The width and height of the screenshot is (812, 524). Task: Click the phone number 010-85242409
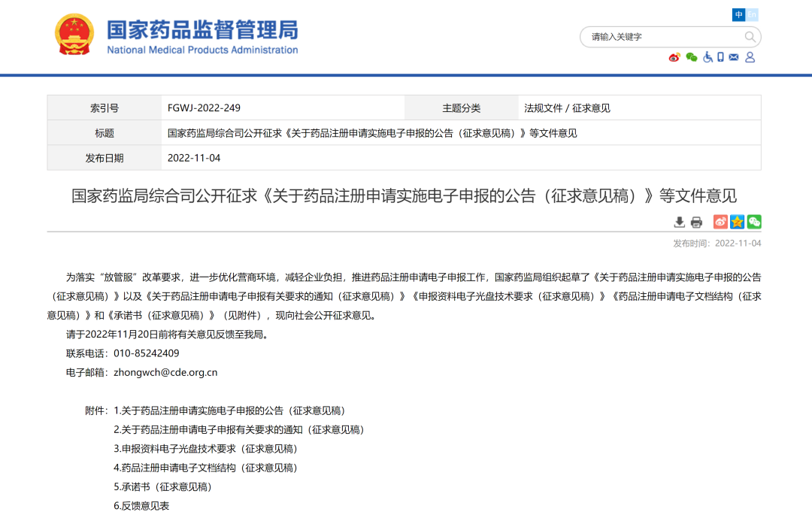point(147,353)
